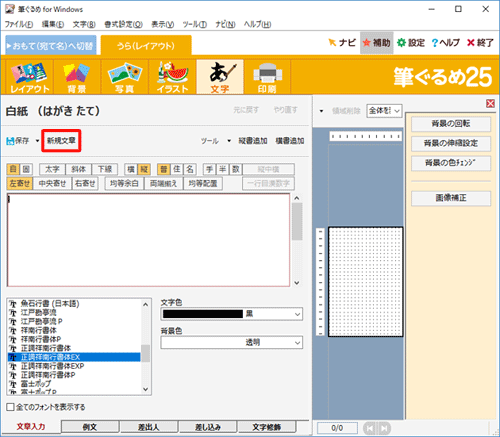The width and height of the screenshot is (500, 437).
Task: Toggle 太字 bold formatting
Action: tap(52, 169)
